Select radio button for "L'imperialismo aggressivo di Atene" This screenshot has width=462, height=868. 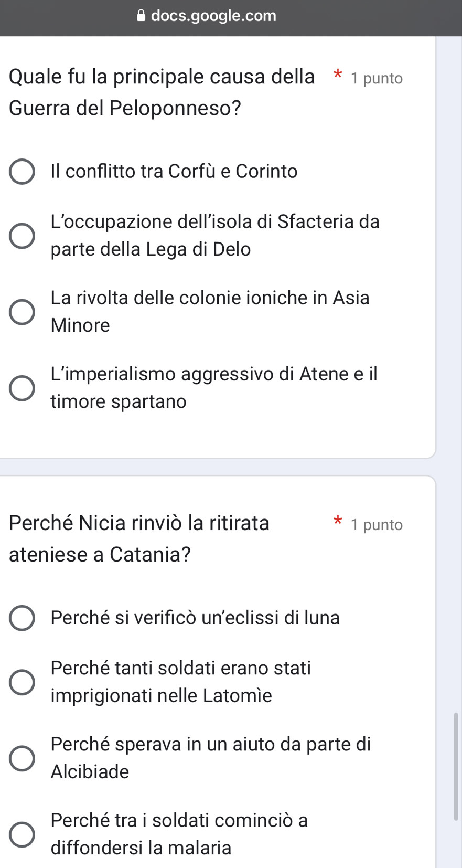[22, 388]
